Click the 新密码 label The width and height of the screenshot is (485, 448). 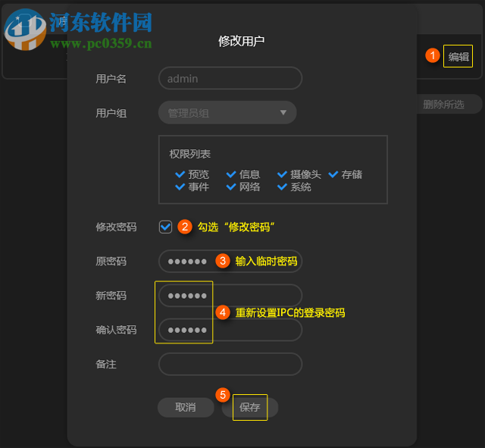point(111,296)
